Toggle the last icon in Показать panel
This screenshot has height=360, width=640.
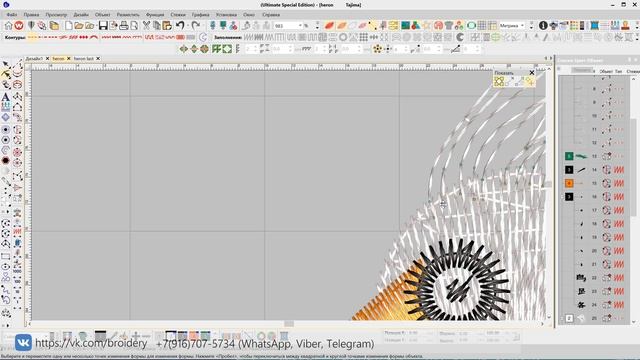530,82
